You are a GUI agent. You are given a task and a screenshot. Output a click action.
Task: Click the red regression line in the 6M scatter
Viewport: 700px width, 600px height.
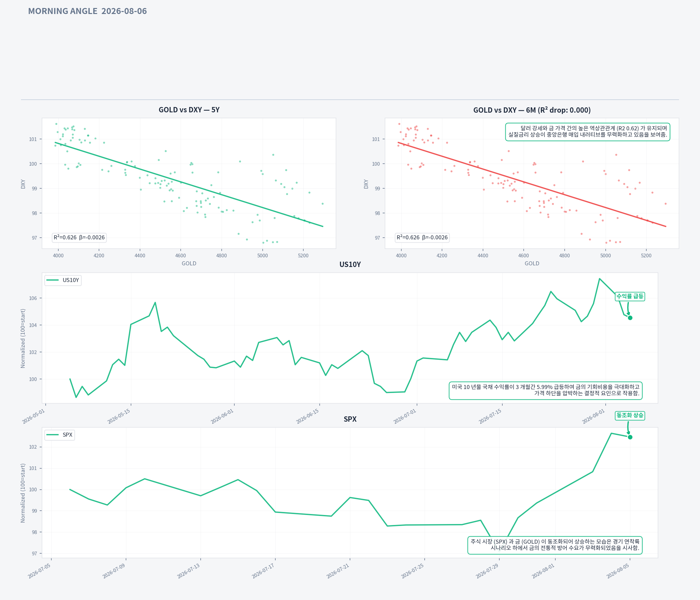[532, 184]
